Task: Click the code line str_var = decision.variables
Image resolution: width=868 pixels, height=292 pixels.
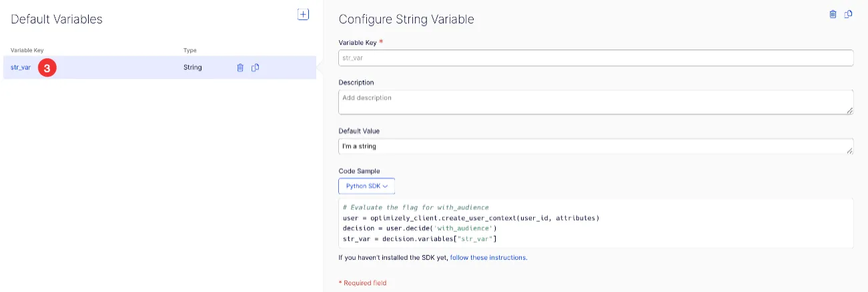Action: (420, 239)
